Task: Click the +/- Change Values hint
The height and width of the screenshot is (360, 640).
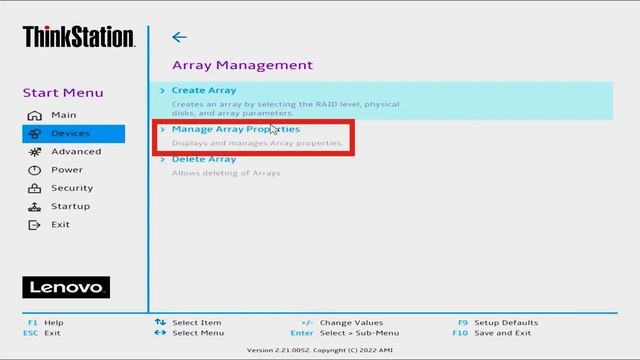Action: 342,322
